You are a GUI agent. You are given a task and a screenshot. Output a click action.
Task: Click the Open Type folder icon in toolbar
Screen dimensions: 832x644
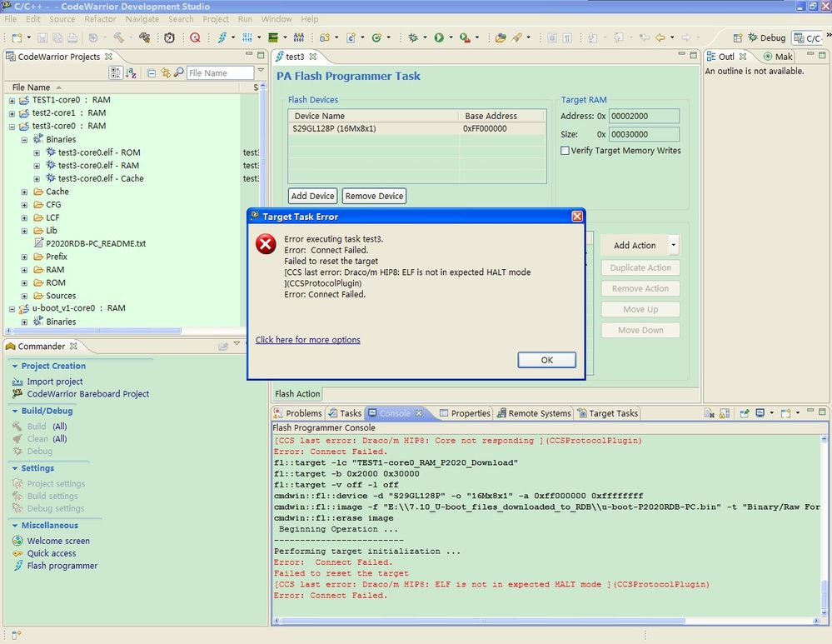tap(501, 37)
